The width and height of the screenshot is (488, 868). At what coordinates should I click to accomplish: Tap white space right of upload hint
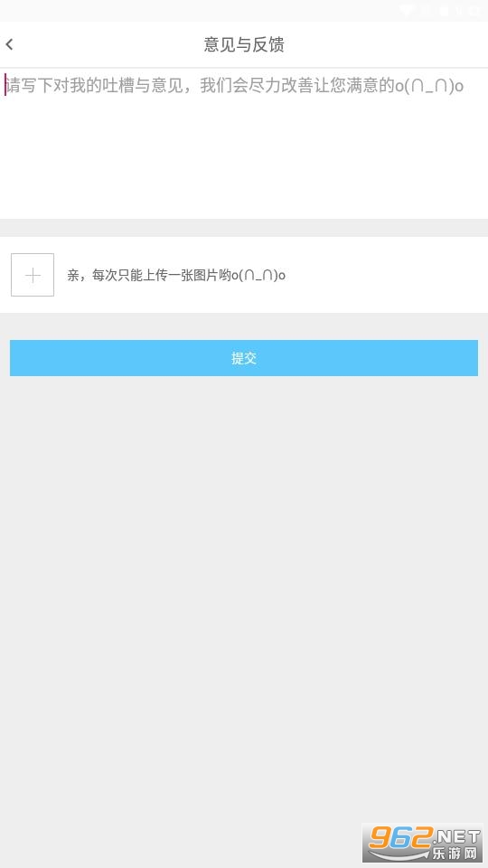[x=388, y=275]
